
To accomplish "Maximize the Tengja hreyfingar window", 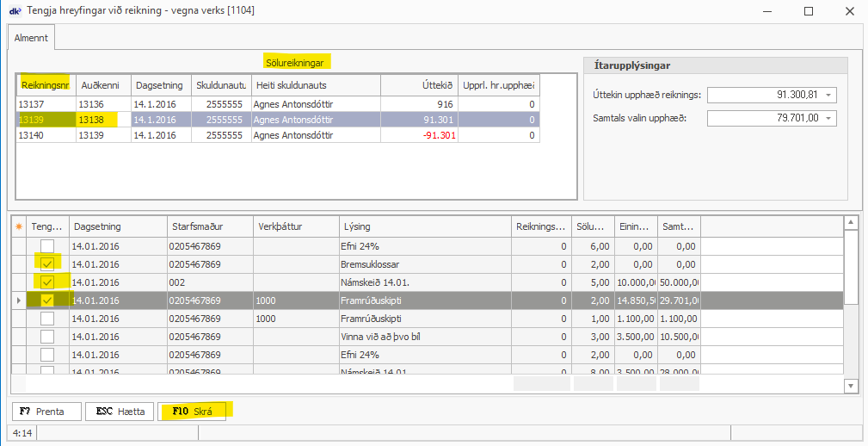I will click(x=808, y=11).
